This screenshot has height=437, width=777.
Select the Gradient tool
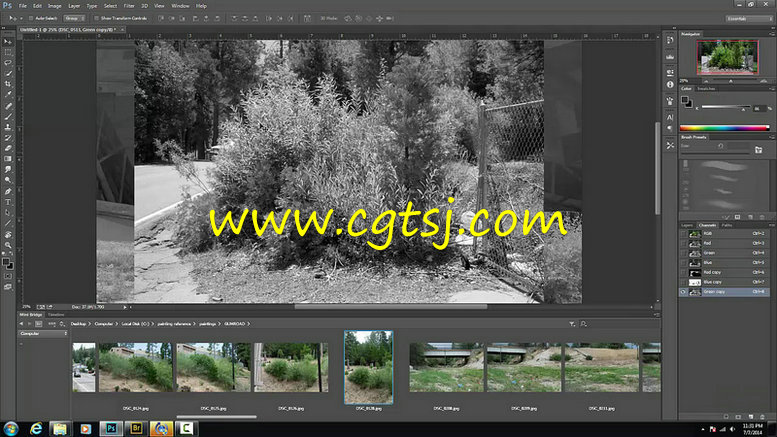click(8, 159)
